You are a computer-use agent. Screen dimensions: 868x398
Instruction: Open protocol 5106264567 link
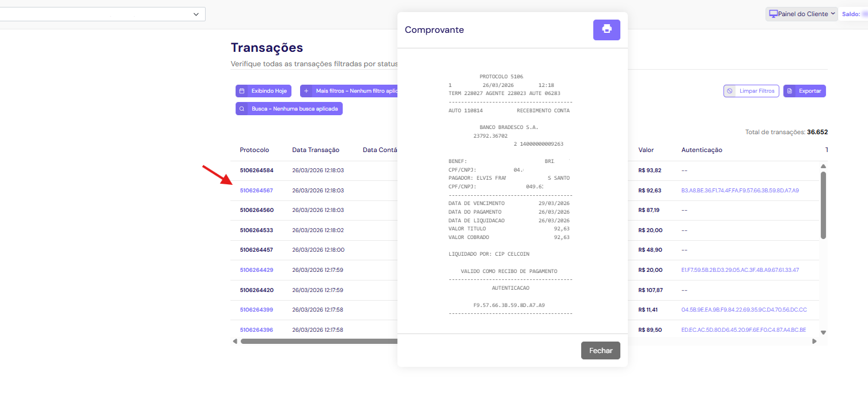(x=256, y=191)
